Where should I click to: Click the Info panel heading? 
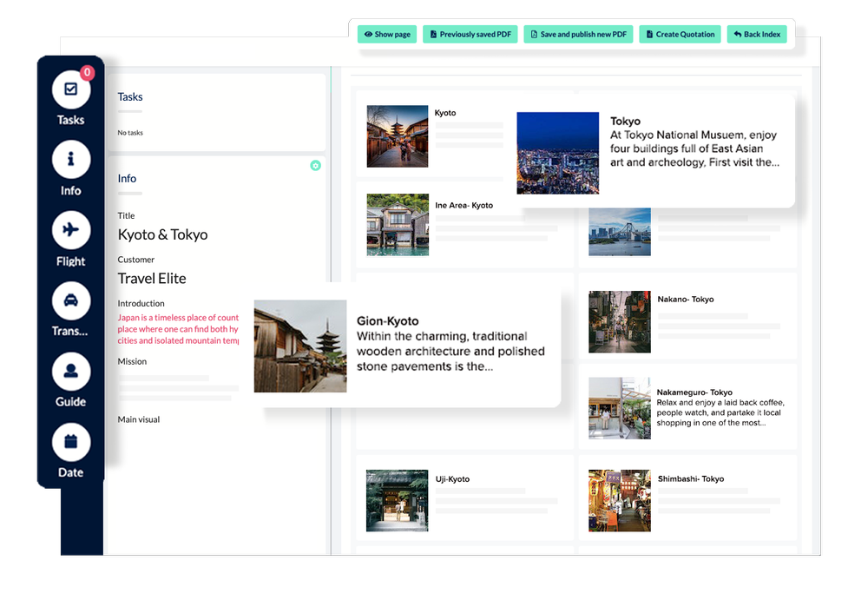(127, 178)
